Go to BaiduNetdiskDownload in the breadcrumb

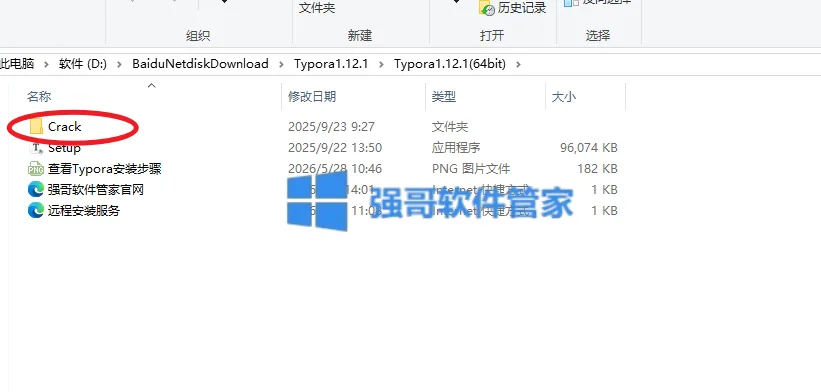(200, 64)
